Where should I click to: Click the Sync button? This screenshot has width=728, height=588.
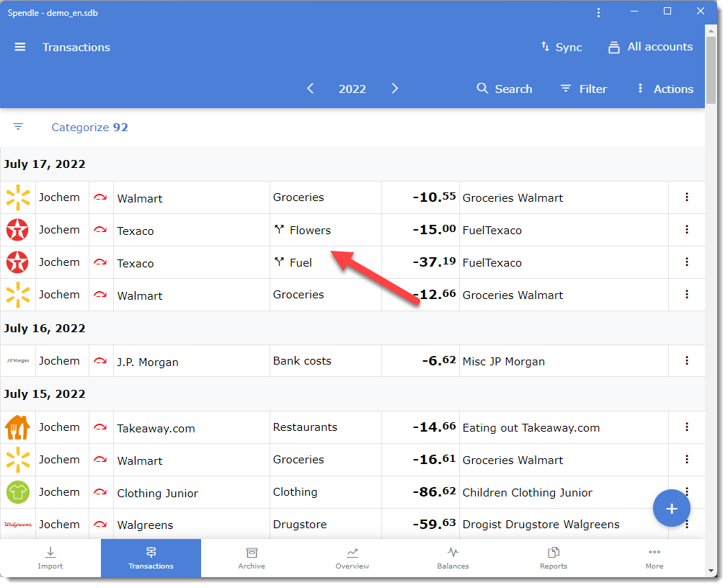click(x=561, y=48)
